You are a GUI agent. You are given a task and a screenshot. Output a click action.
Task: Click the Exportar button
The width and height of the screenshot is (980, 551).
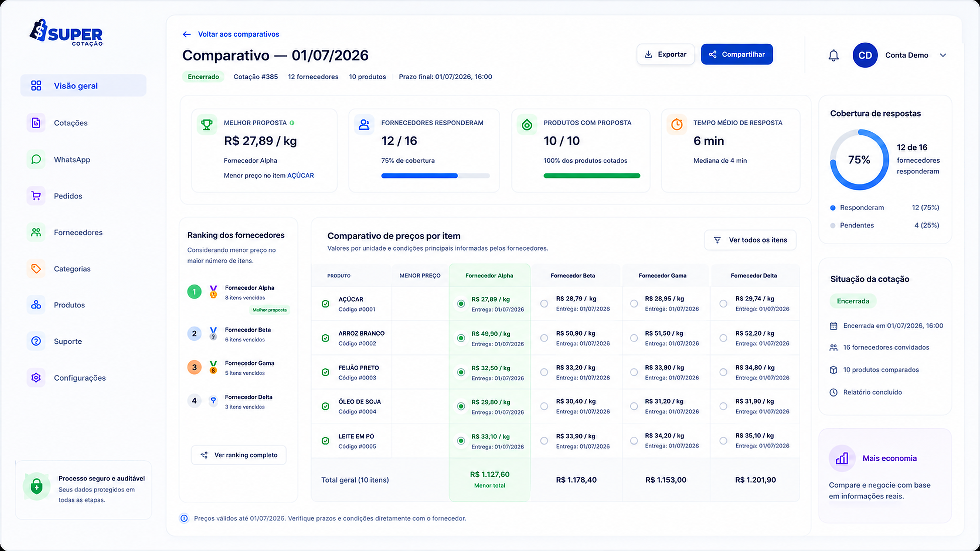pos(666,54)
